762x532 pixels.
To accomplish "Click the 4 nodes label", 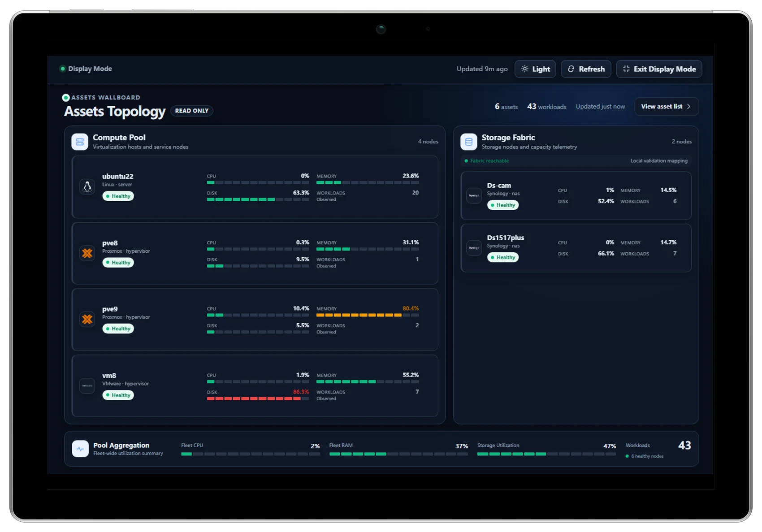I will point(428,142).
